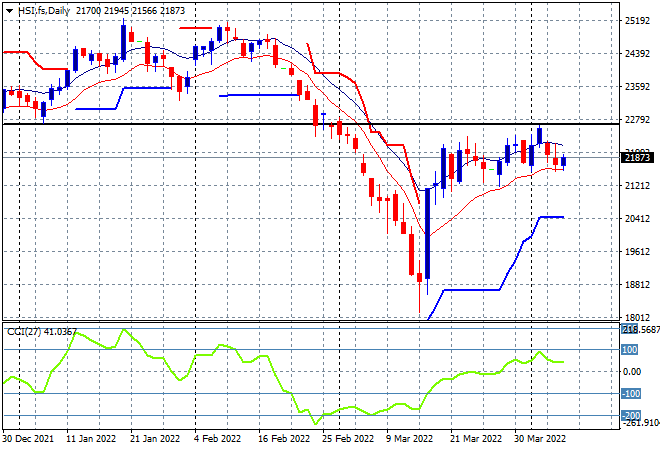The width and height of the screenshot is (660, 450).
Task: Click the CCI -100 level label
Action: pos(631,394)
